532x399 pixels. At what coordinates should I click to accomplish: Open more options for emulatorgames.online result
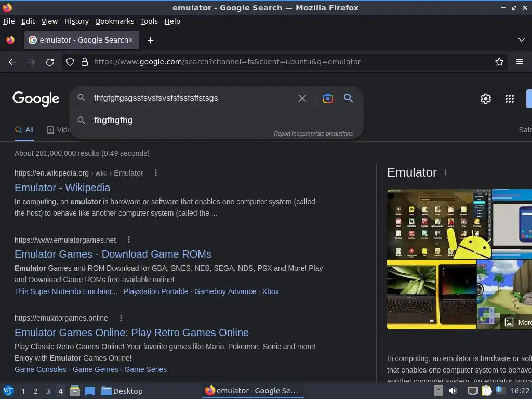121,318
